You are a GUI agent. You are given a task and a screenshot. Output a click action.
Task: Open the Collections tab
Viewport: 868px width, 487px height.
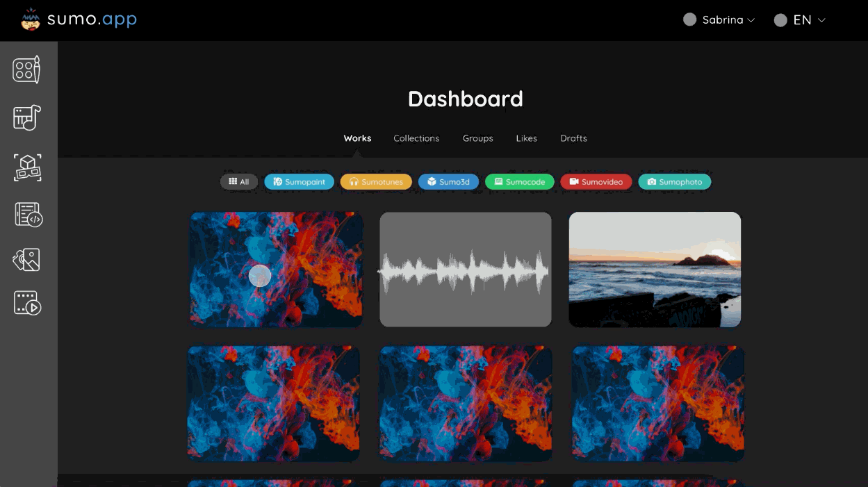(416, 138)
